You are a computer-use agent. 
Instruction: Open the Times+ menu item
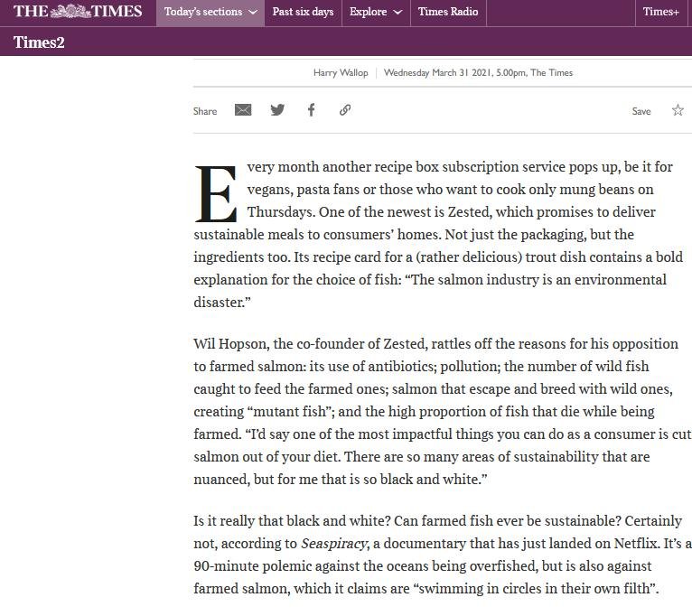(x=660, y=13)
